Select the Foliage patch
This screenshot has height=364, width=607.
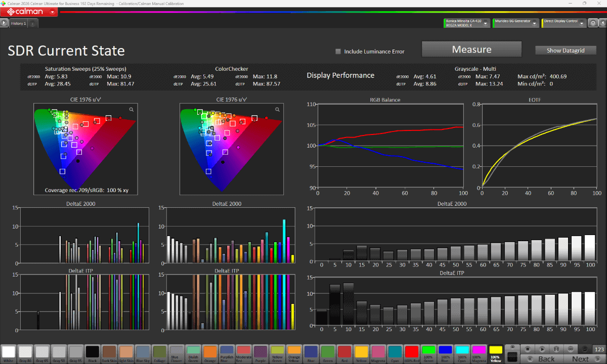[159, 353]
